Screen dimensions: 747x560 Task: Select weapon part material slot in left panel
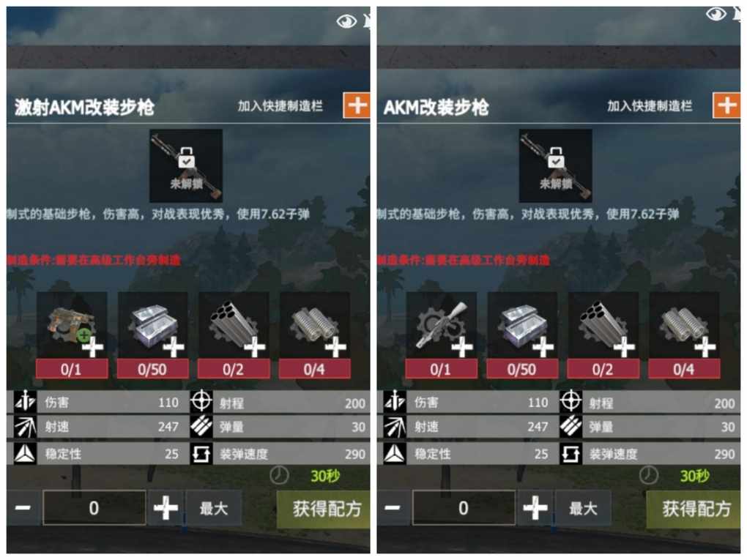72,335
